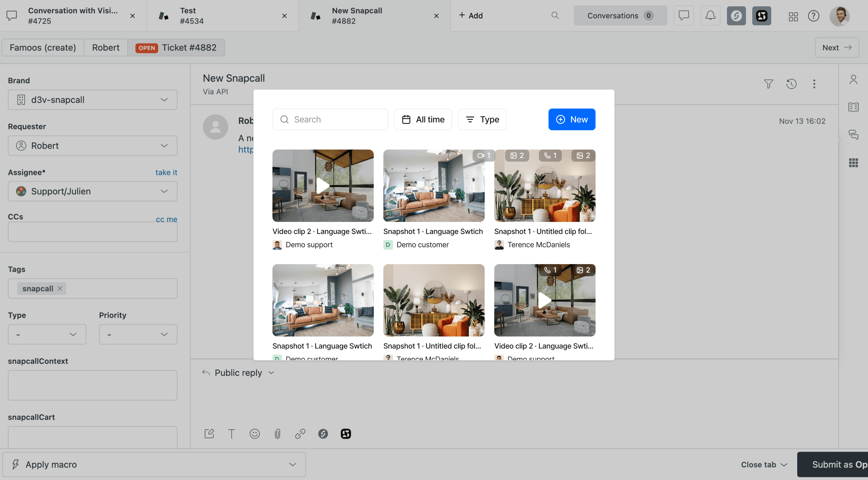Open the ticket events history icon
Screen dimensions: 868x480
[791, 84]
